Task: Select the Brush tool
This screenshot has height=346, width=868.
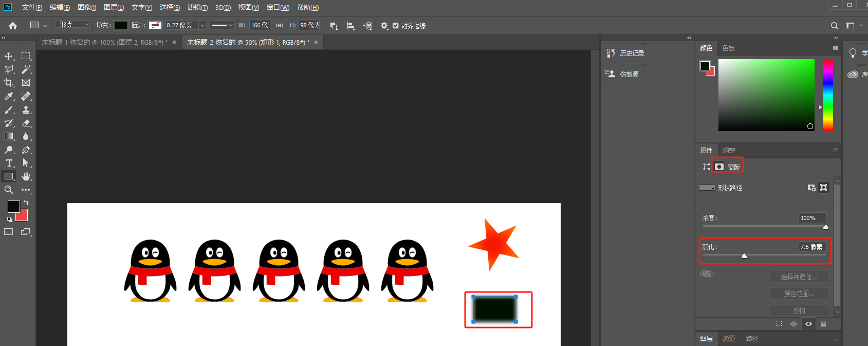Action: coord(9,110)
